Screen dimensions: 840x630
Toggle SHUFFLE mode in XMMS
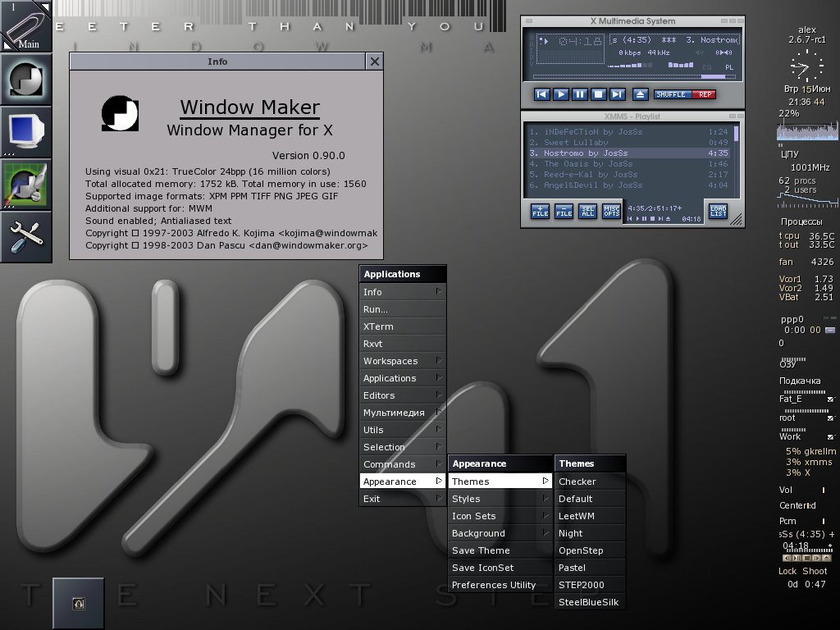tap(671, 94)
